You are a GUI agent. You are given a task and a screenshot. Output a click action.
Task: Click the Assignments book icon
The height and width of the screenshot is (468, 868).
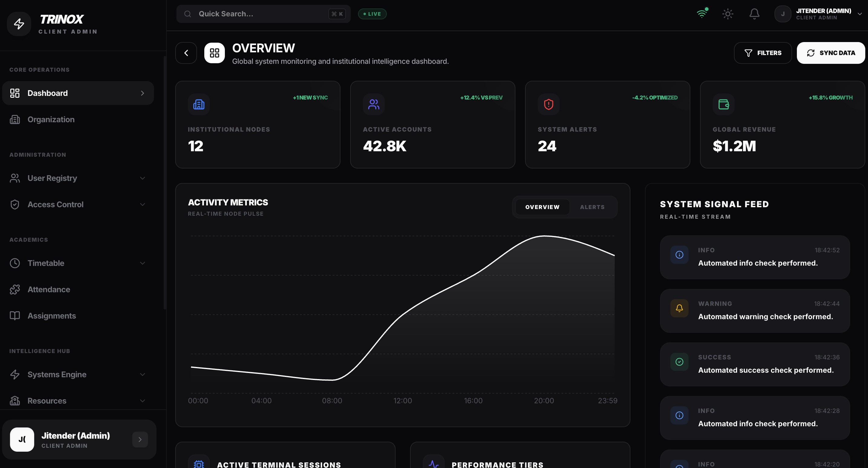[x=15, y=315]
